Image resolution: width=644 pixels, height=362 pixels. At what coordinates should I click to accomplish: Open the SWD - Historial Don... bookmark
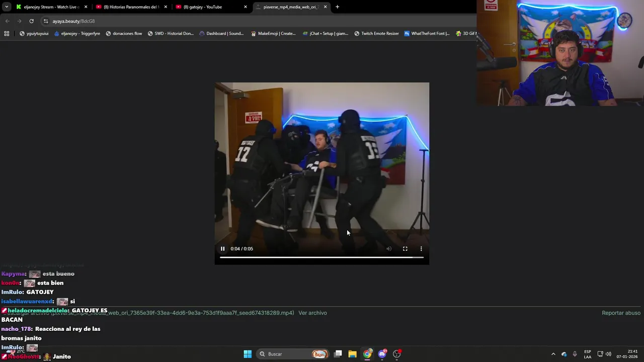click(x=171, y=34)
